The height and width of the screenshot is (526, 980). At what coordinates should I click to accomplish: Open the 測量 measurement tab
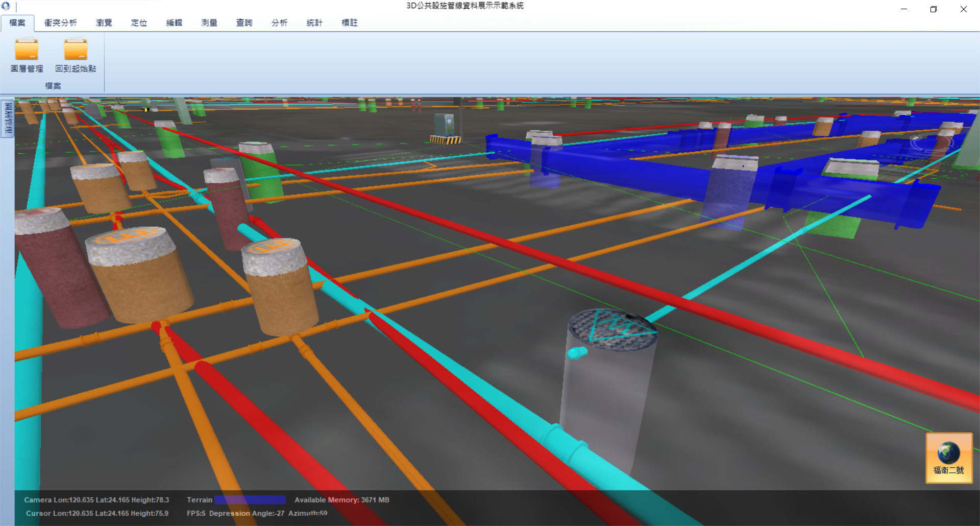point(209,23)
